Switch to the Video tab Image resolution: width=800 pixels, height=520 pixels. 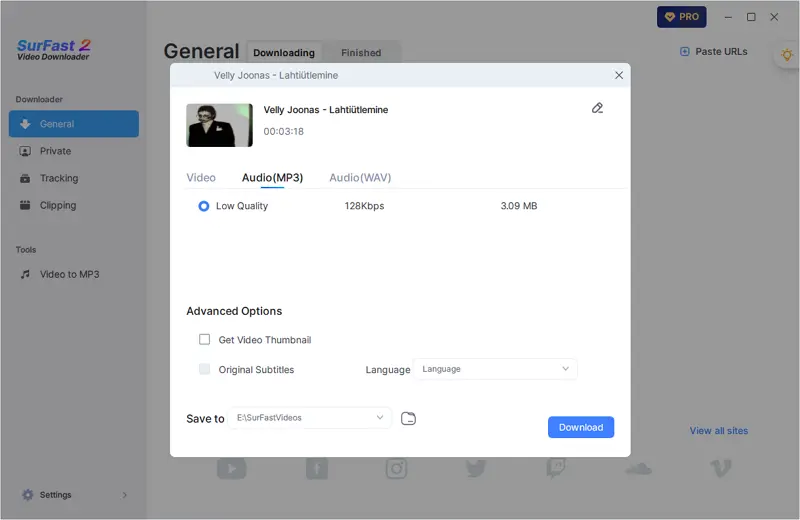tap(201, 178)
